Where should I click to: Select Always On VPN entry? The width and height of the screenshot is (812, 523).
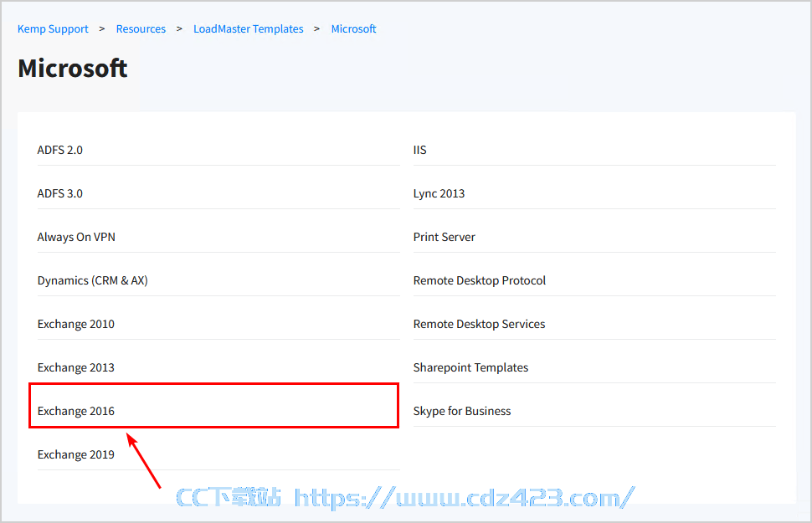[x=76, y=237]
